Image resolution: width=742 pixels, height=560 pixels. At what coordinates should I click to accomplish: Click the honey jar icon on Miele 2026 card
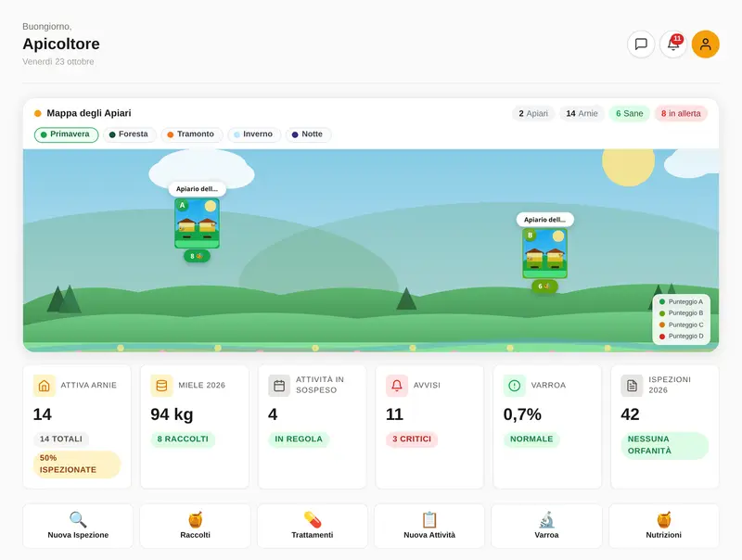(x=161, y=386)
